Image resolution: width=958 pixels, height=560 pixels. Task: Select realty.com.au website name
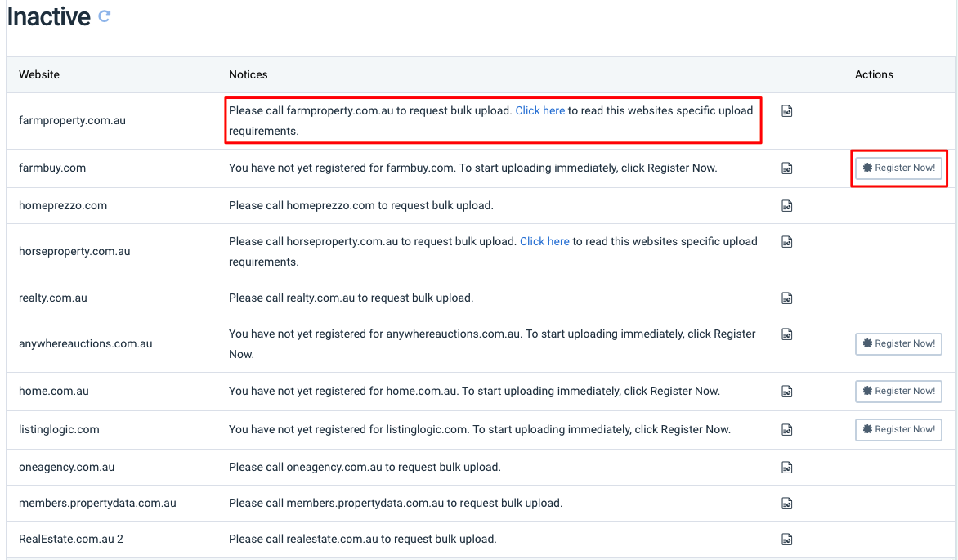tap(53, 298)
